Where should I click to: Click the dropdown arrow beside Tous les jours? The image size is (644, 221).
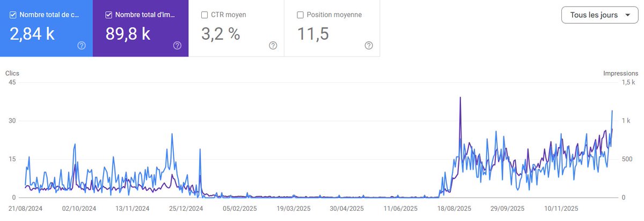pos(627,15)
